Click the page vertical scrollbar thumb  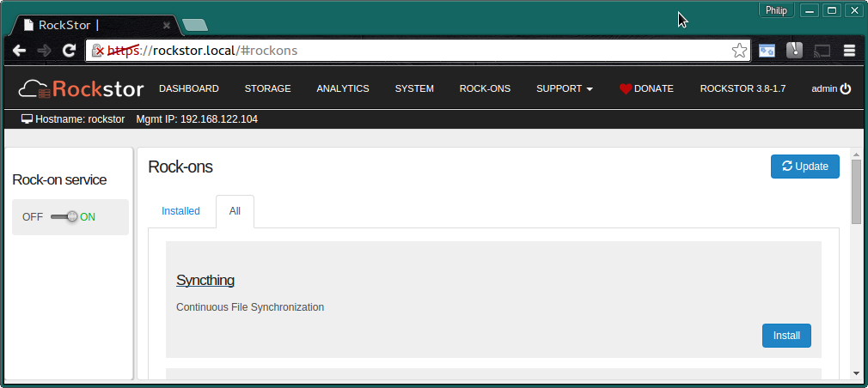[x=856, y=191]
